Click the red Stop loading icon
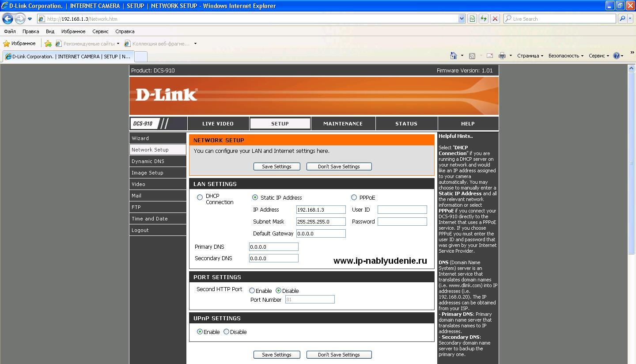Screen dimensions: 636x364 [495, 19]
